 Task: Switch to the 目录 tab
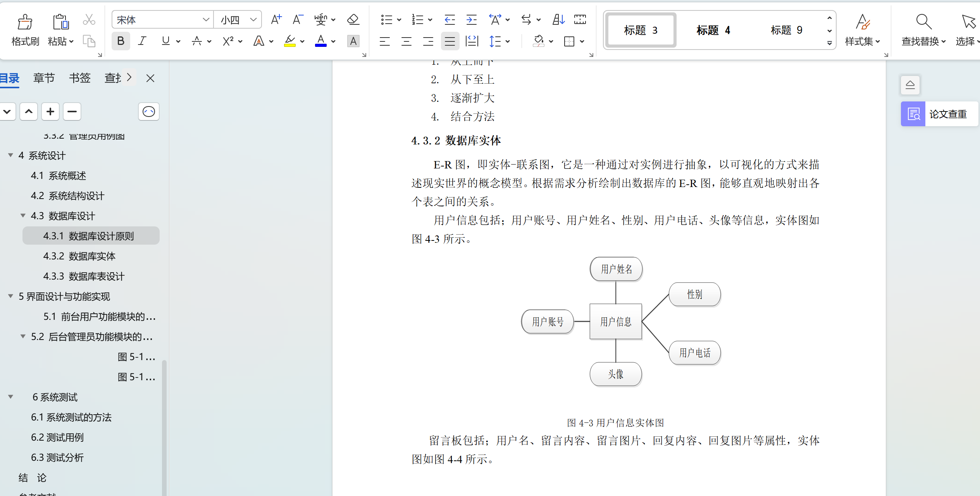[9, 78]
